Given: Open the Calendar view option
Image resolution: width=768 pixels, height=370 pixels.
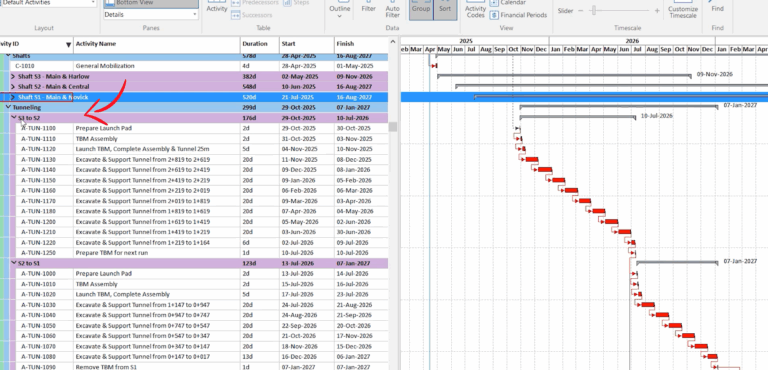Looking at the screenshot, I should coord(508,3).
